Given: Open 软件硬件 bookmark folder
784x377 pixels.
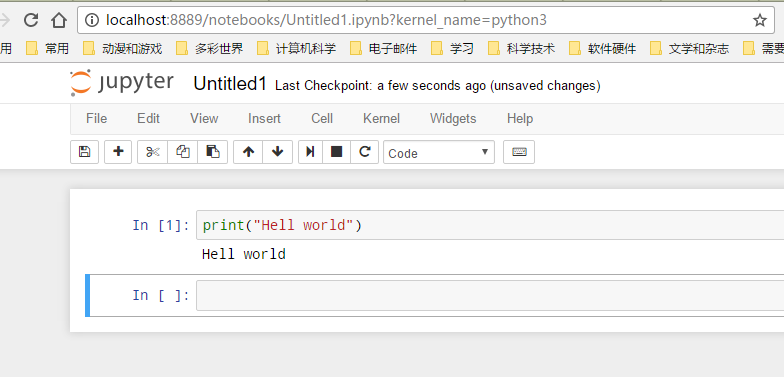Looking at the screenshot, I should pos(602,48).
